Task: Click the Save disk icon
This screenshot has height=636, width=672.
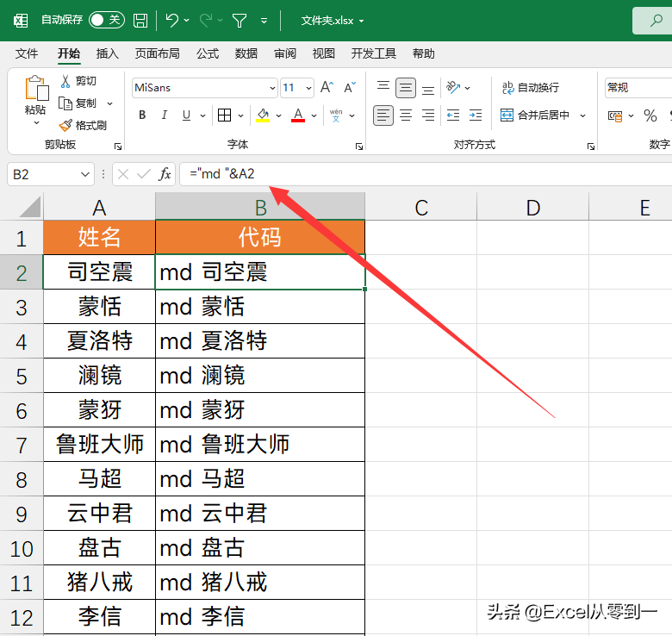Action: coord(140,20)
